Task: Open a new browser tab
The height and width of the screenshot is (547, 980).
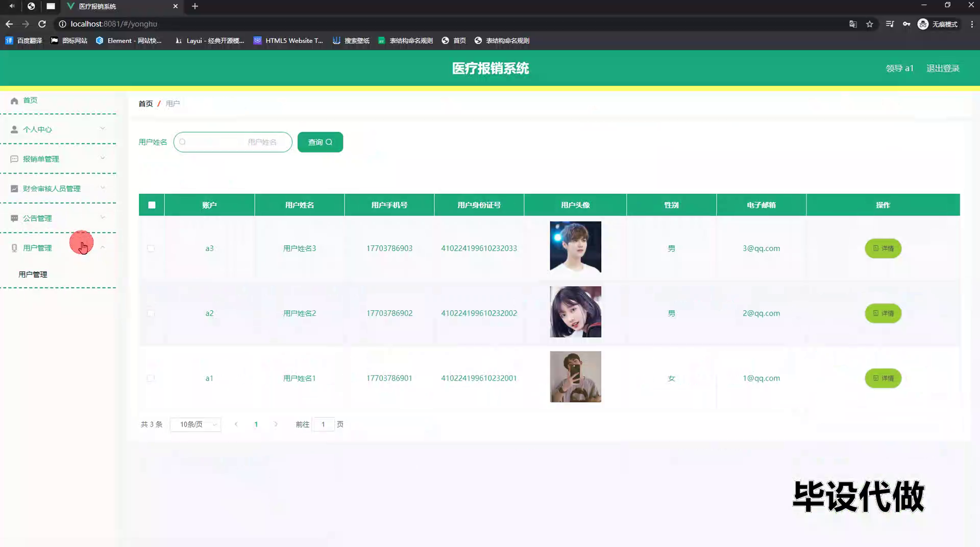Action: click(195, 6)
